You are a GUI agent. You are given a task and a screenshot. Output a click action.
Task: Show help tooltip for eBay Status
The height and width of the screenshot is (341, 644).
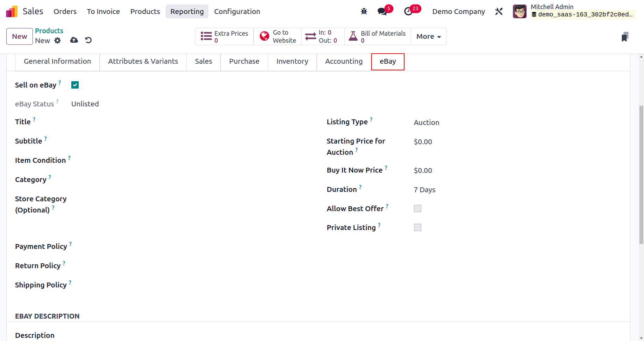pyautogui.click(x=57, y=102)
